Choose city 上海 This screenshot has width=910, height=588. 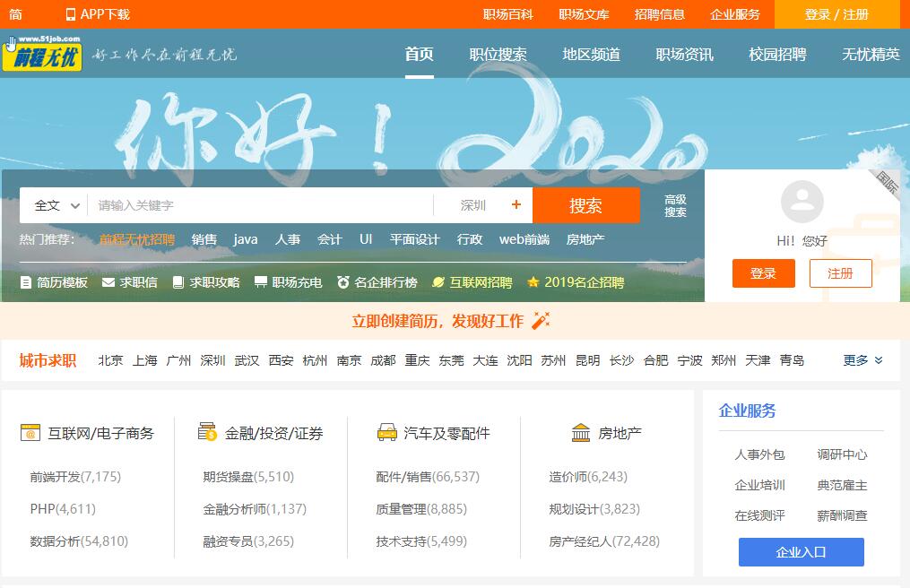click(x=144, y=360)
